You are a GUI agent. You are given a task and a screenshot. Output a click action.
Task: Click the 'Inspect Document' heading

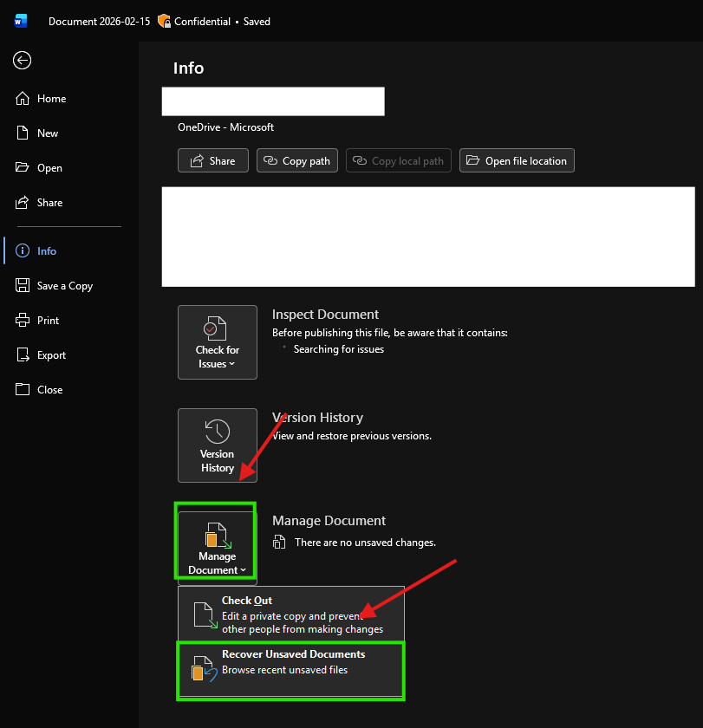(326, 315)
